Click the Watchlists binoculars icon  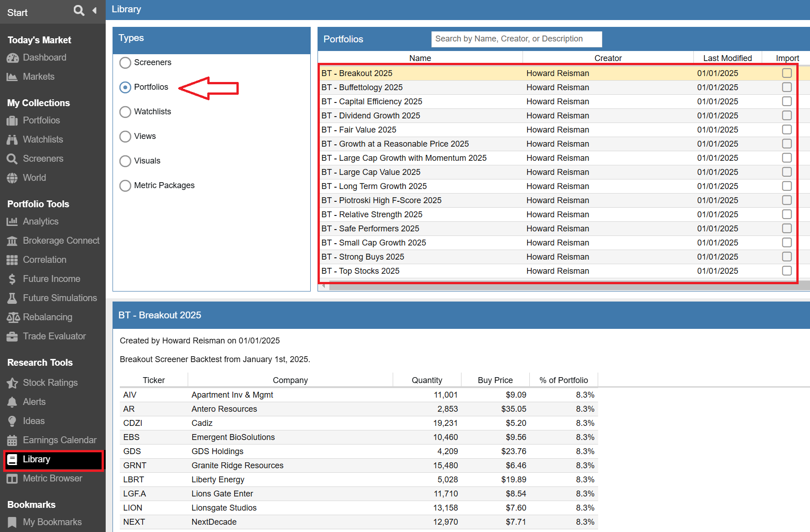[x=12, y=140]
